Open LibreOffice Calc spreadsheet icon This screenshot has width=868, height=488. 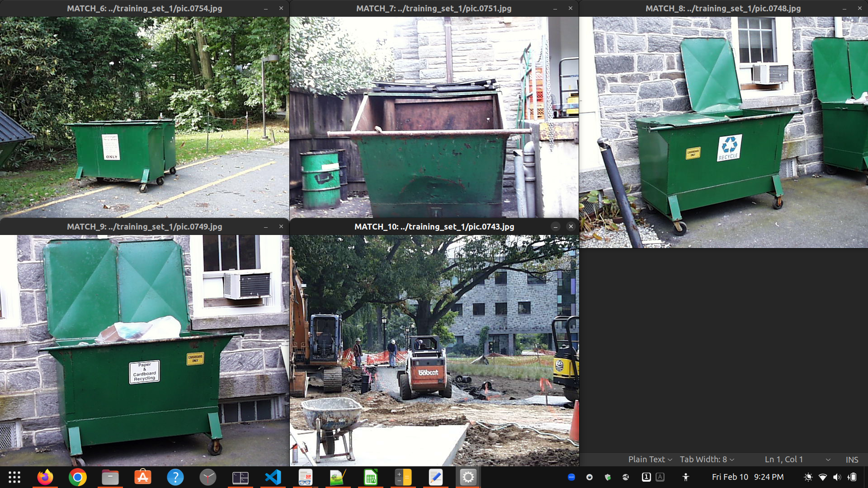click(x=371, y=477)
